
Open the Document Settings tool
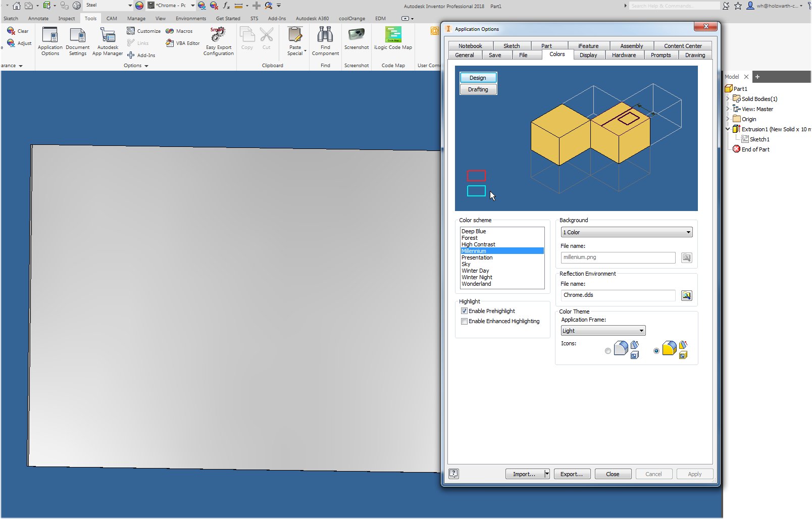(x=77, y=41)
